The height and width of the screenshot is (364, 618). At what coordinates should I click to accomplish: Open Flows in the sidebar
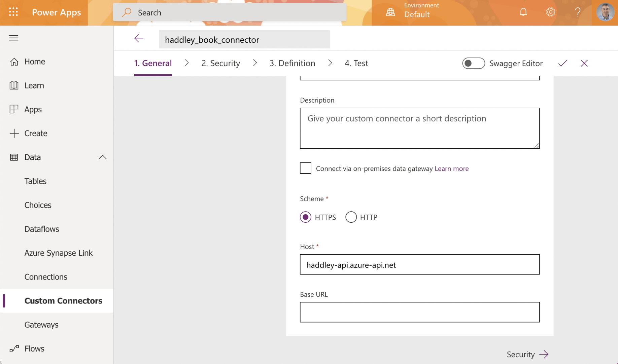point(34,349)
